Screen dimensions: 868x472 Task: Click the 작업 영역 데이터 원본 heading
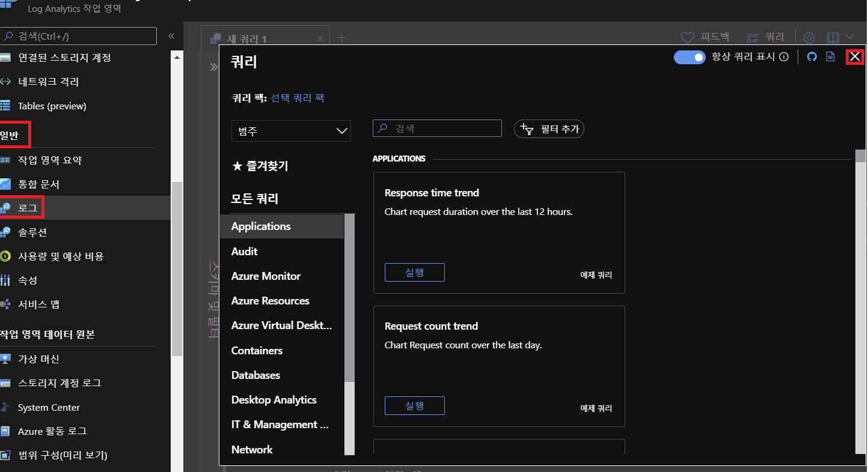(x=47, y=334)
